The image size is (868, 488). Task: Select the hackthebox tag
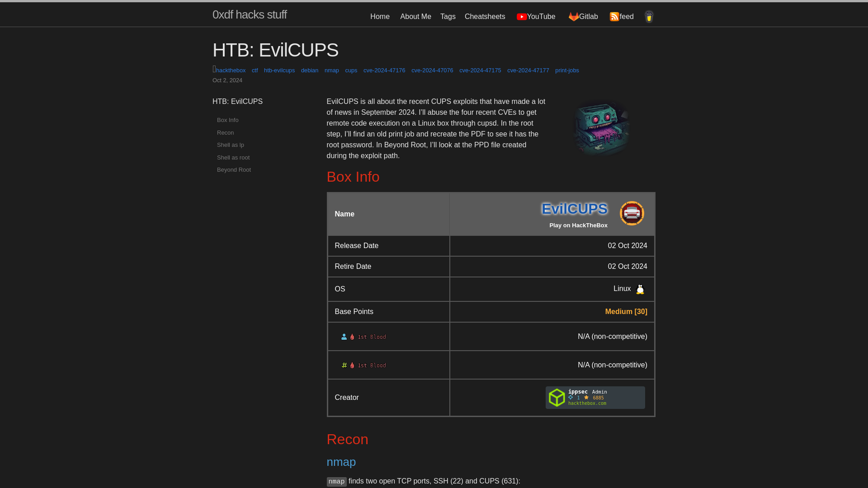coord(231,70)
